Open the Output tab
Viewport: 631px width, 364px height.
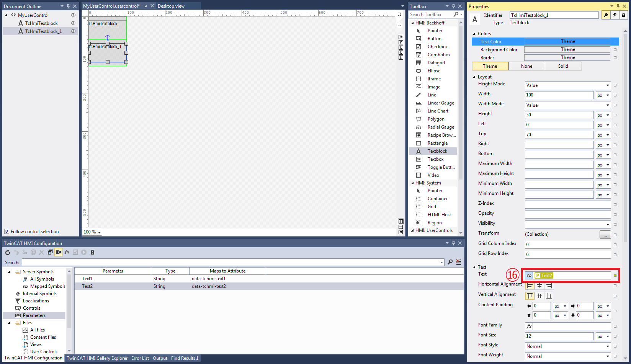160,358
